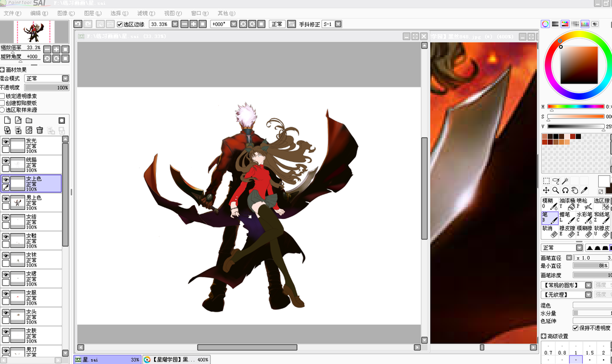Select the rotate view tool
612x364 pixels.
(565, 190)
